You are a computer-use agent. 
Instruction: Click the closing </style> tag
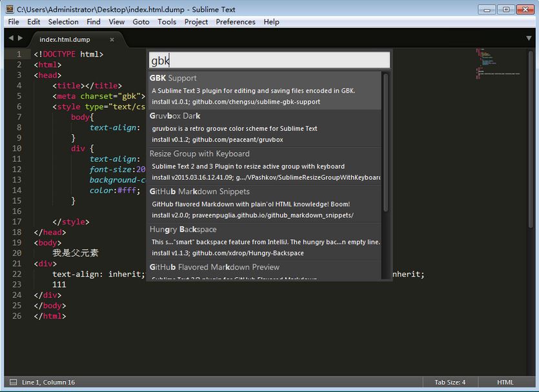point(71,222)
